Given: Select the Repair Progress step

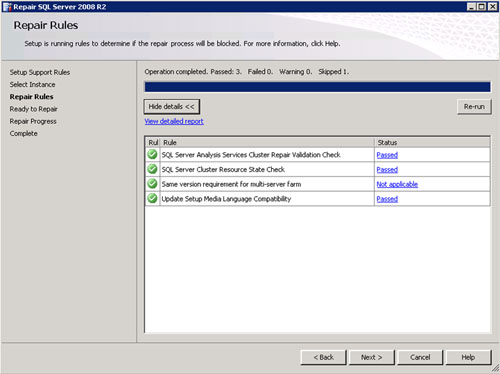Looking at the screenshot, I should click(x=33, y=121).
